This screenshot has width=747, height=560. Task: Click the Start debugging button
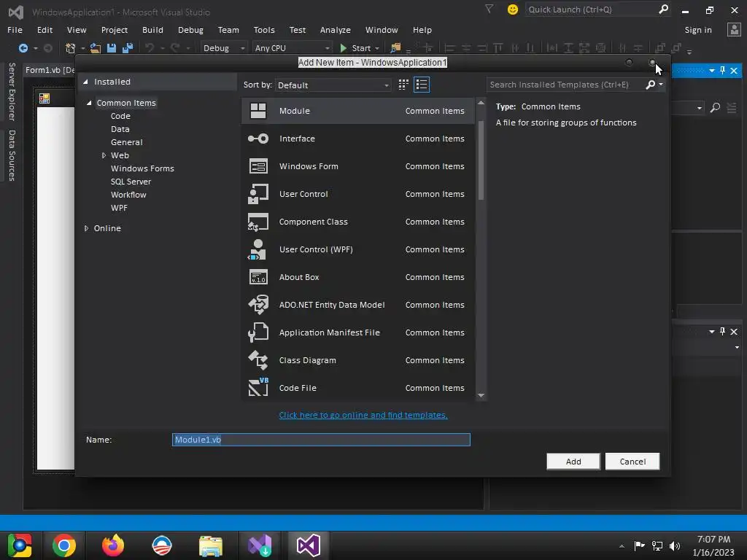(355, 48)
